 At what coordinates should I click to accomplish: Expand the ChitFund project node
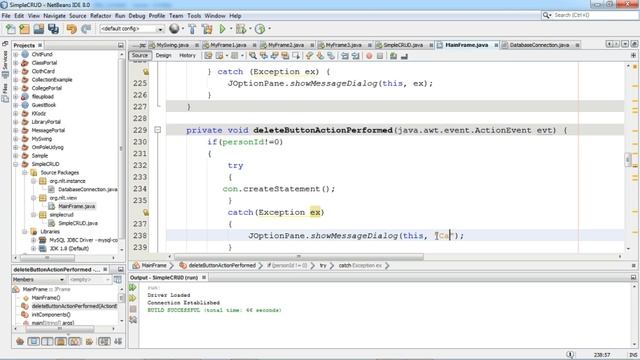click(x=16, y=54)
